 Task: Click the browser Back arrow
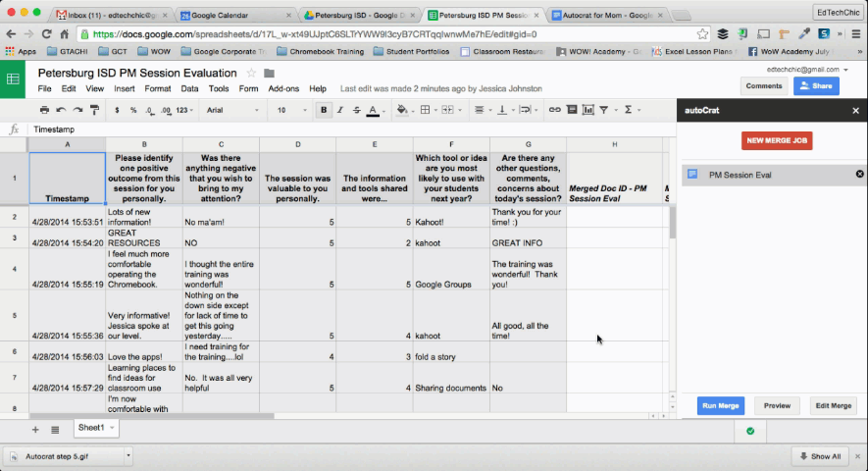pos(11,33)
